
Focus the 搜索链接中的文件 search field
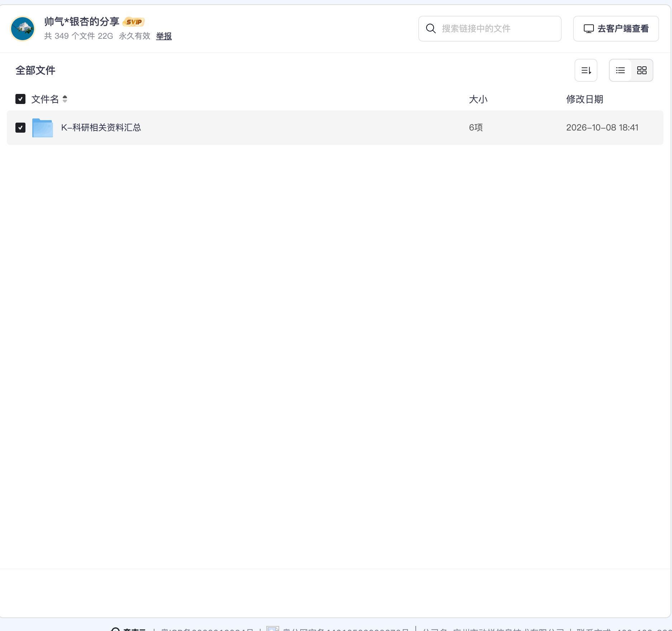tap(490, 29)
